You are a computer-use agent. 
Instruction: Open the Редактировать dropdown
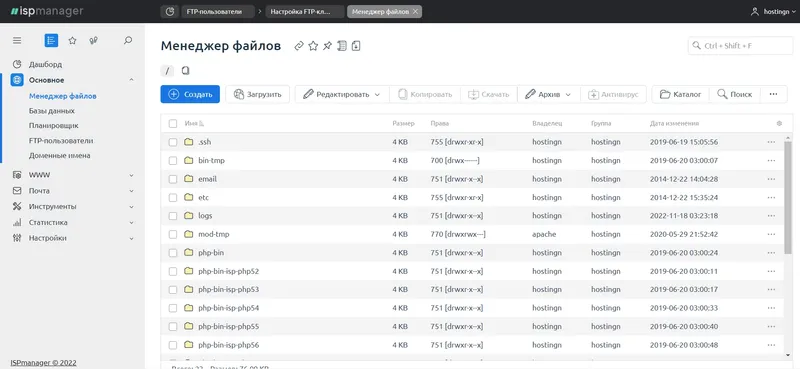(x=342, y=94)
